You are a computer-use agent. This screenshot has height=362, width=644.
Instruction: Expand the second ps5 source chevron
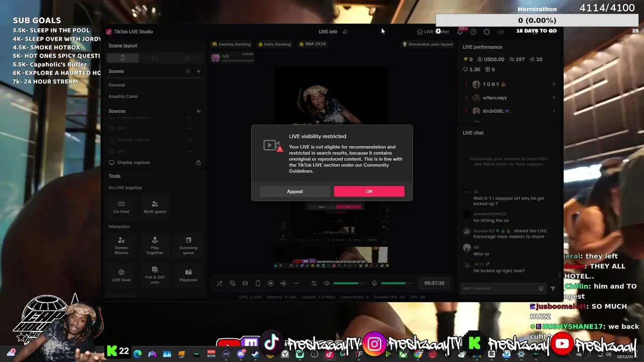(189, 151)
